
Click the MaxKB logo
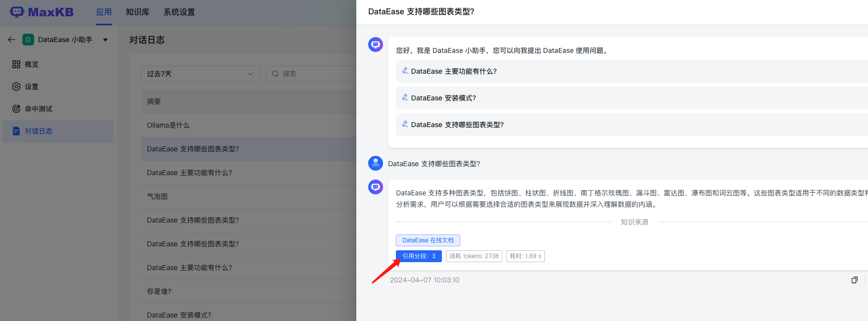click(42, 12)
